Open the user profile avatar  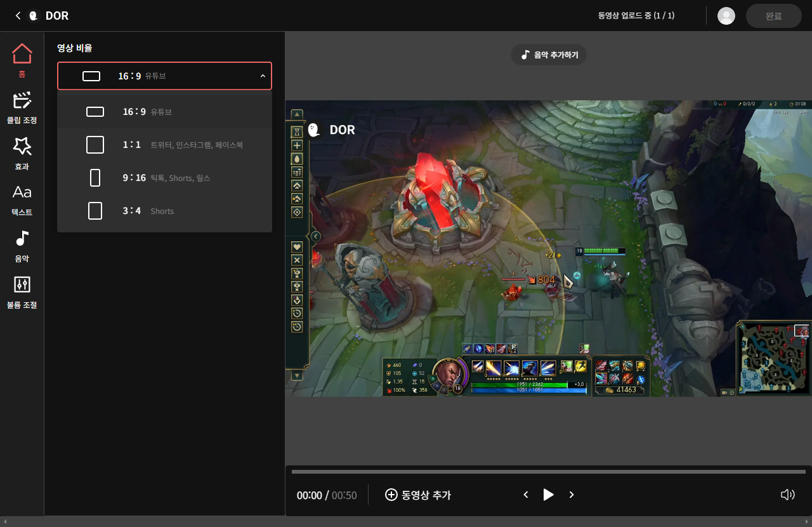pyautogui.click(x=726, y=16)
